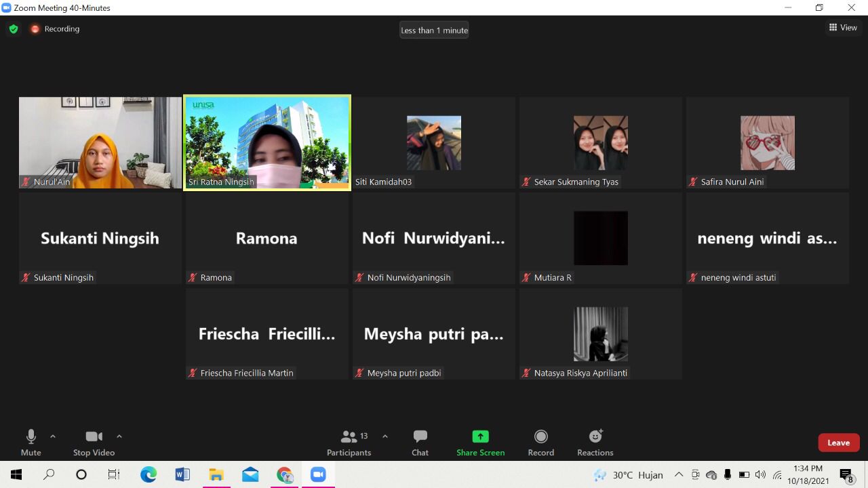
Task: Select the Sukanti Ningsih participant tile
Action: point(100,238)
